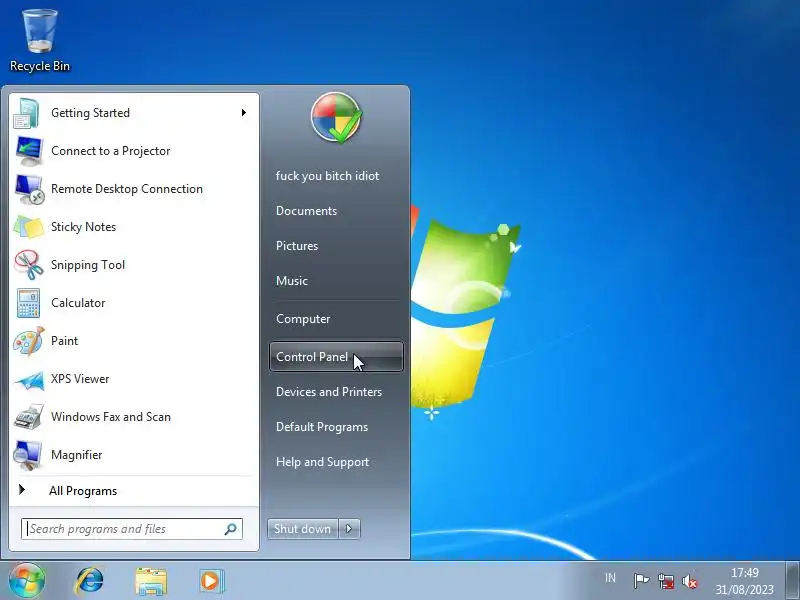Click the Remote Desktop Connection icon

click(29, 189)
